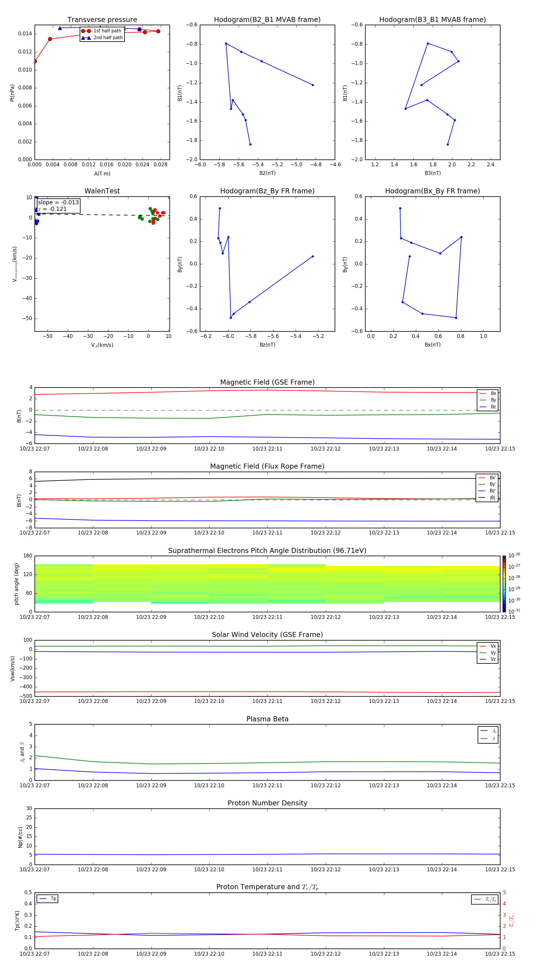The height and width of the screenshot is (980, 535).
Task: Click Vx entry in solar wind legend
Action: pos(488,646)
